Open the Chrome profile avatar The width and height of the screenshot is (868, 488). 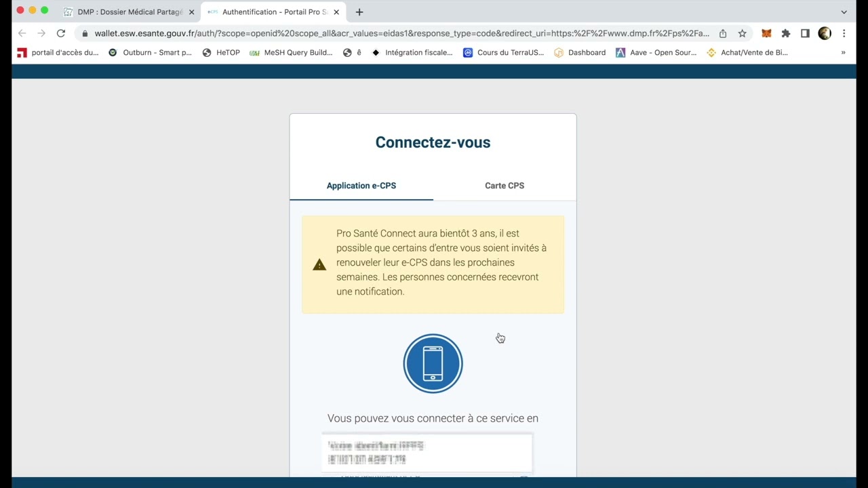pyautogui.click(x=825, y=33)
